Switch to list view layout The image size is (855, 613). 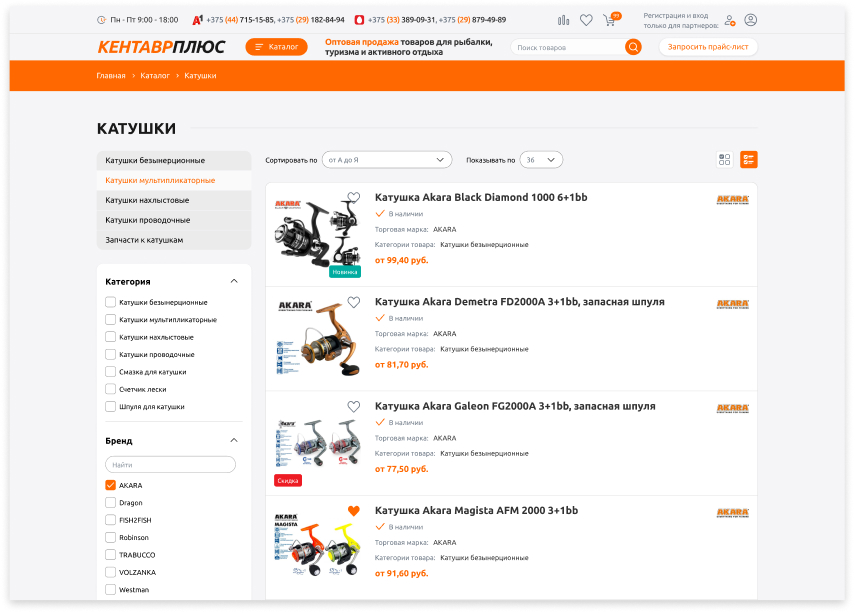[x=749, y=159]
